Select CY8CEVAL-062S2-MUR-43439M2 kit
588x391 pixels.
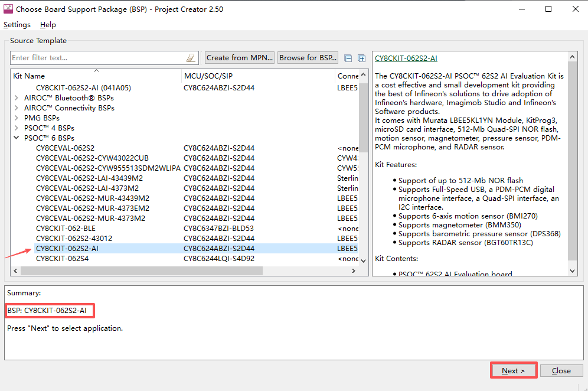93,198
